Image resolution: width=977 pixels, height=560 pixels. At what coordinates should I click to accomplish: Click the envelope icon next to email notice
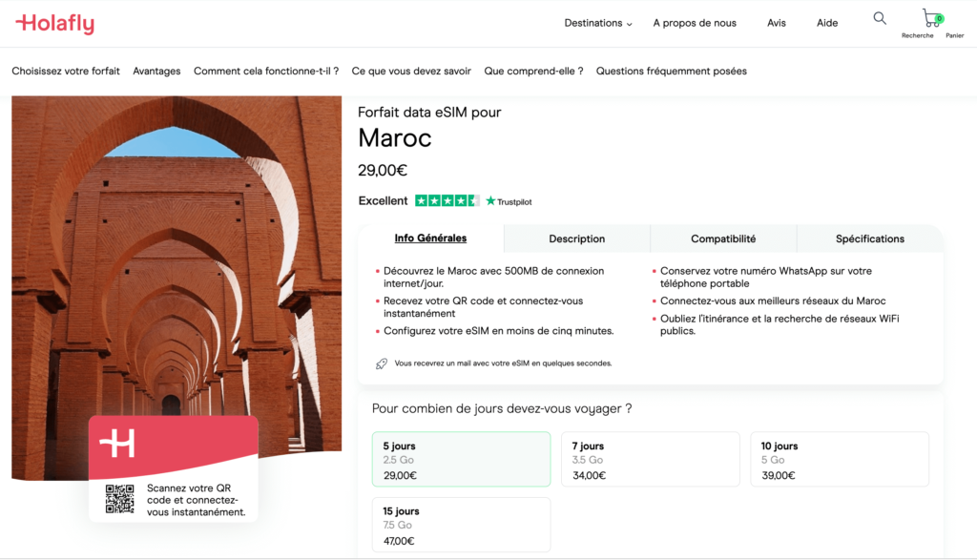coord(381,363)
